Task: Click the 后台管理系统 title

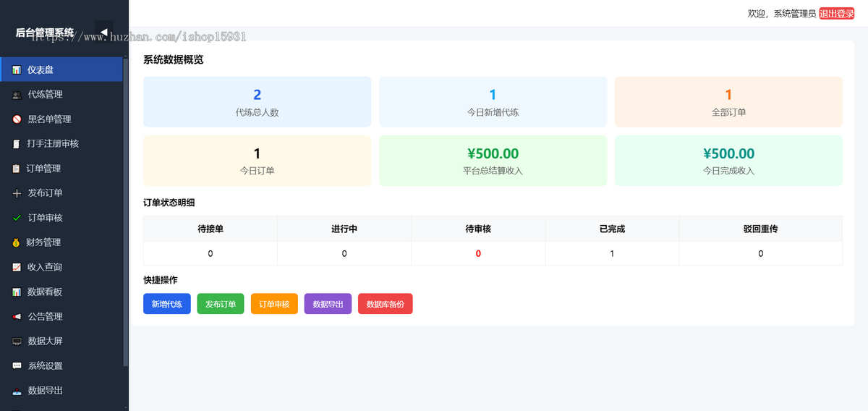Action: [x=45, y=33]
